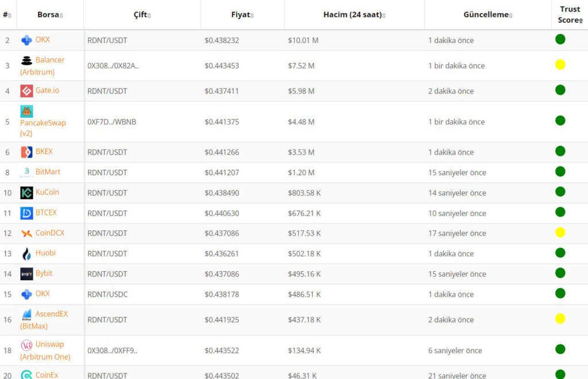This screenshot has width=588, height=379.
Task: Click the volume $502.18 K
Action: (304, 254)
